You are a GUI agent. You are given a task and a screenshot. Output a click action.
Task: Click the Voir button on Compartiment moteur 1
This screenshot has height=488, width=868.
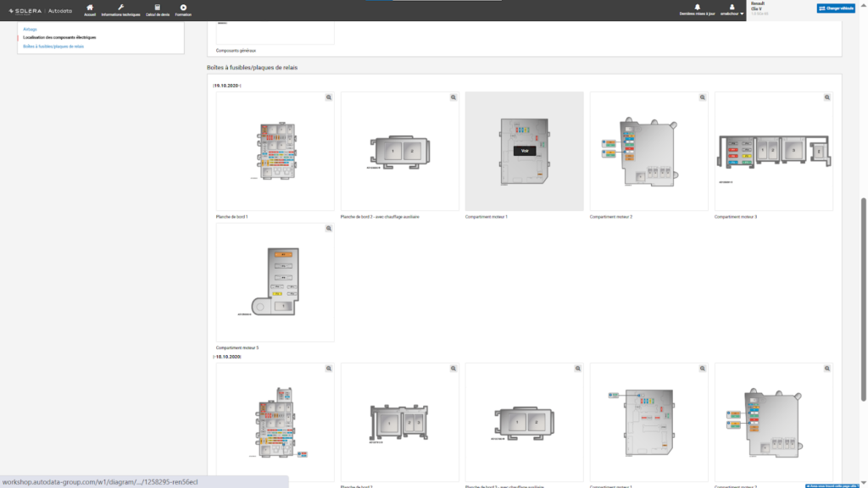pyautogui.click(x=524, y=151)
